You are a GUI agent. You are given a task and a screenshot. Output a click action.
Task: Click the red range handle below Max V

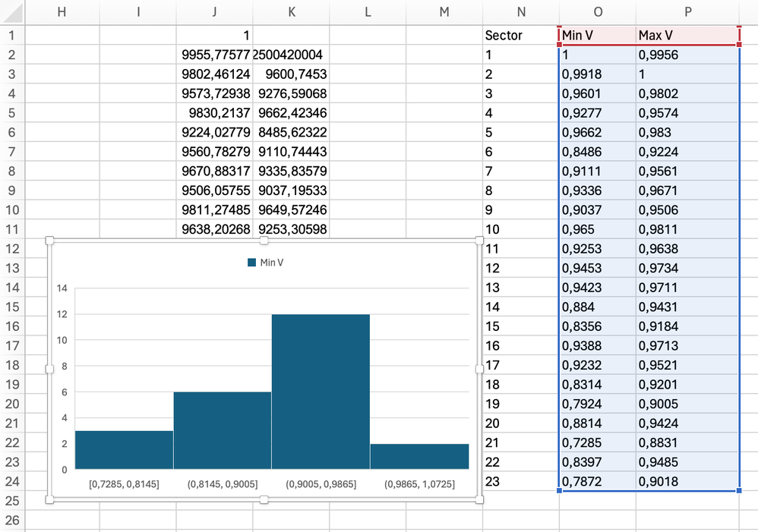pyautogui.click(x=739, y=45)
